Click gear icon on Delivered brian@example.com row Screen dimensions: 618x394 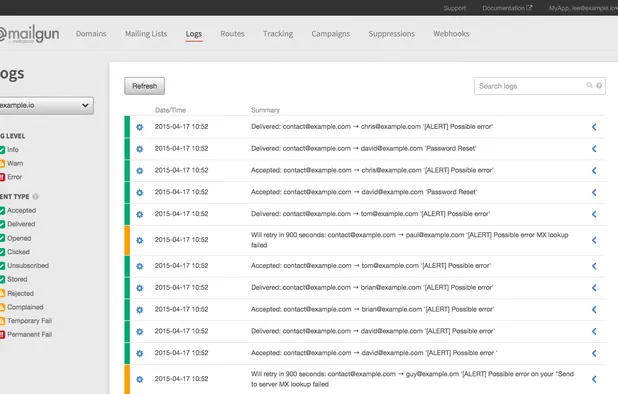point(140,288)
